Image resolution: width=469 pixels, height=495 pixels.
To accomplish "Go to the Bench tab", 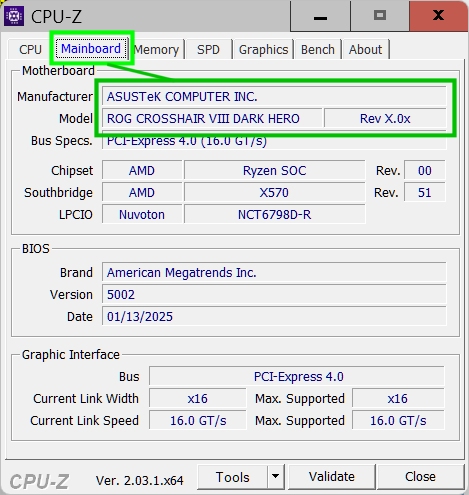I will click(x=318, y=50).
